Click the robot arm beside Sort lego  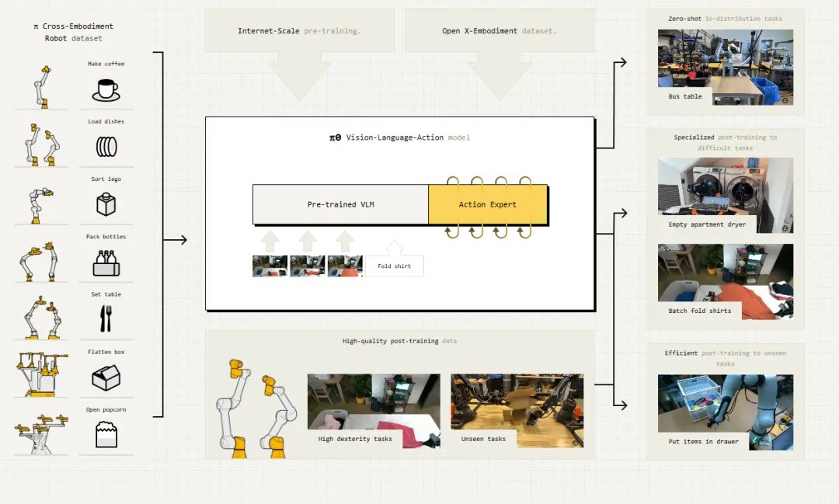[40, 205]
